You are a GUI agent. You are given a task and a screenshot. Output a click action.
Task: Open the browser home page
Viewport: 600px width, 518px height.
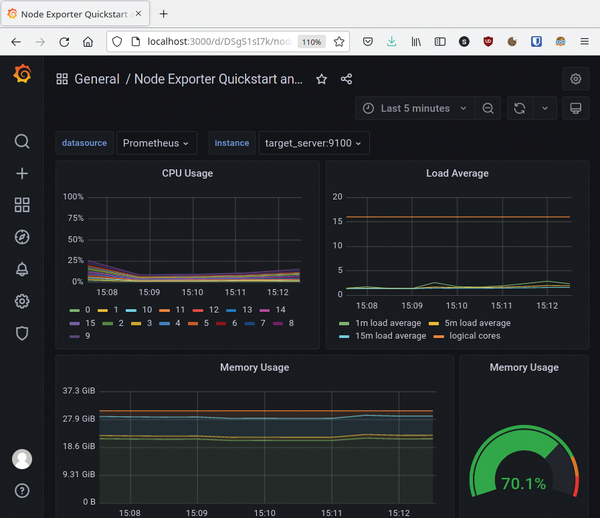coord(88,42)
